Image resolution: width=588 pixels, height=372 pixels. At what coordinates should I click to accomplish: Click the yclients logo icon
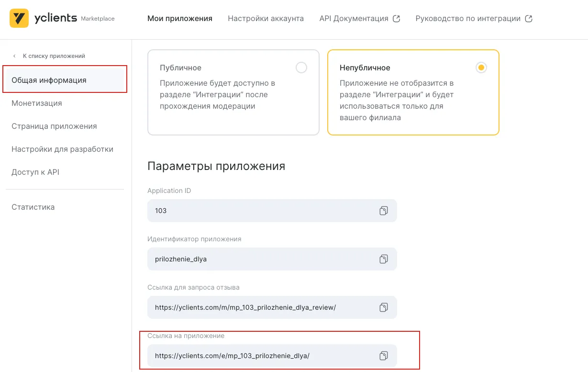pyautogui.click(x=19, y=18)
